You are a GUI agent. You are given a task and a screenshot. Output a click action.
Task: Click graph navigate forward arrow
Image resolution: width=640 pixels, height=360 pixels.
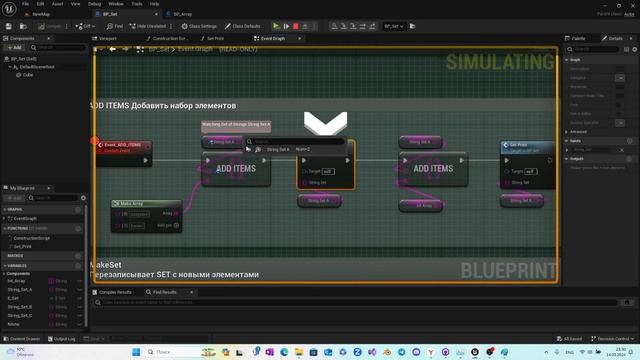(126, 49)
